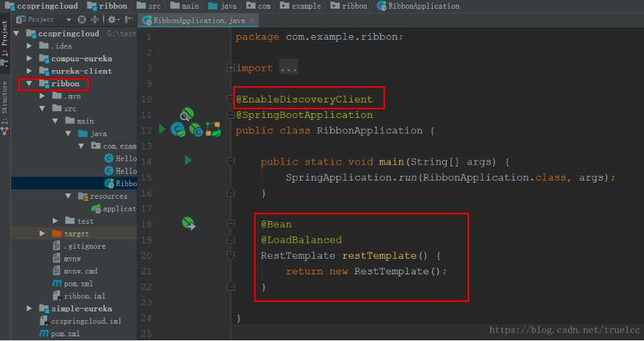
Task: Click the src breadcrumb
Action: click(x=149, y=6)
